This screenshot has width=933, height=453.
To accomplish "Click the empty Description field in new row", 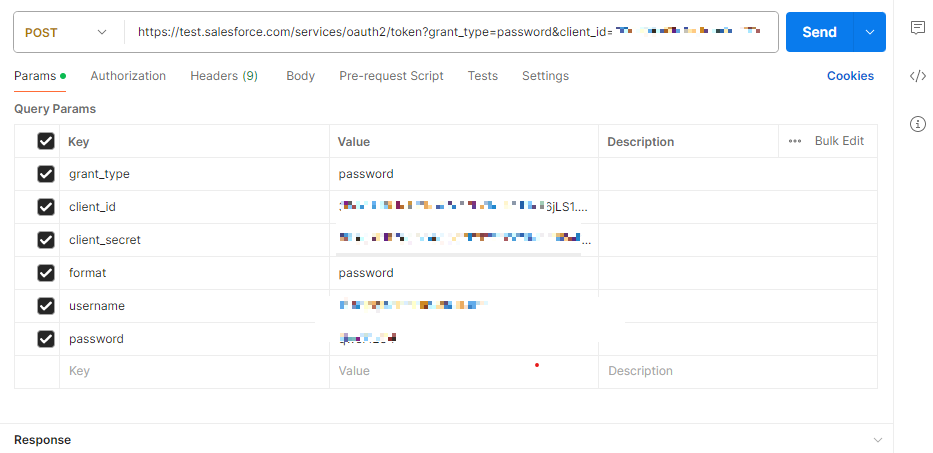I will [738, 371].
